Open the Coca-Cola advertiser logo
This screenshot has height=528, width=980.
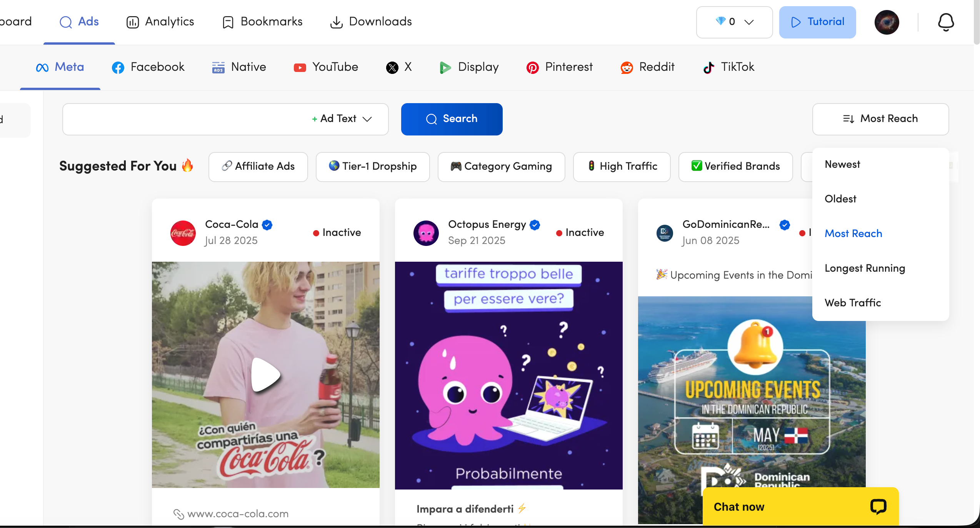[x=183, y=233]
